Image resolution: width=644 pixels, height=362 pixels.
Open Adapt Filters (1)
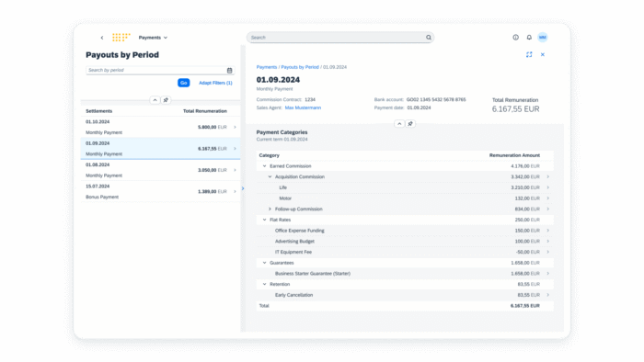[215, 83]
